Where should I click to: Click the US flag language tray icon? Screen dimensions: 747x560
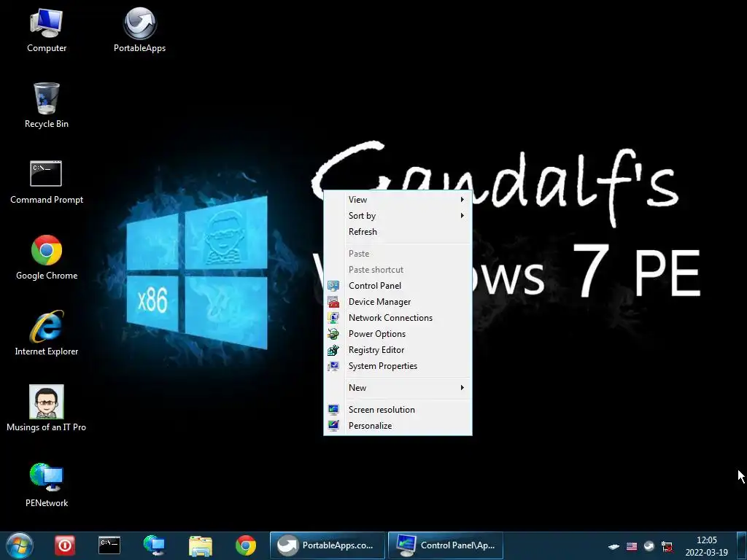(632, 546)
